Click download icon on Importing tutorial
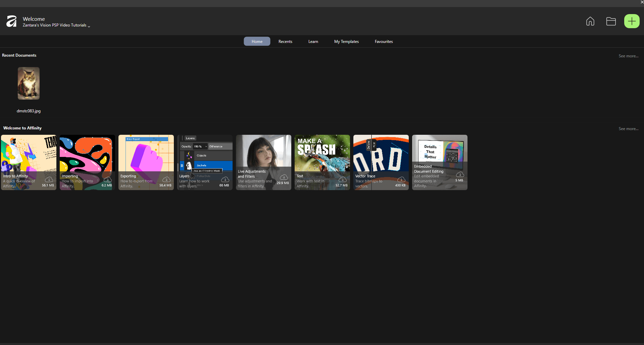This screenshot has width=644, height=345. tap(108, 180)
